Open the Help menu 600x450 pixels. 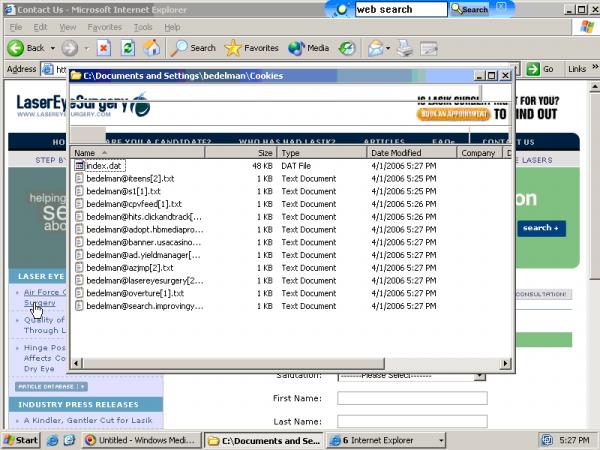[172, 27]
